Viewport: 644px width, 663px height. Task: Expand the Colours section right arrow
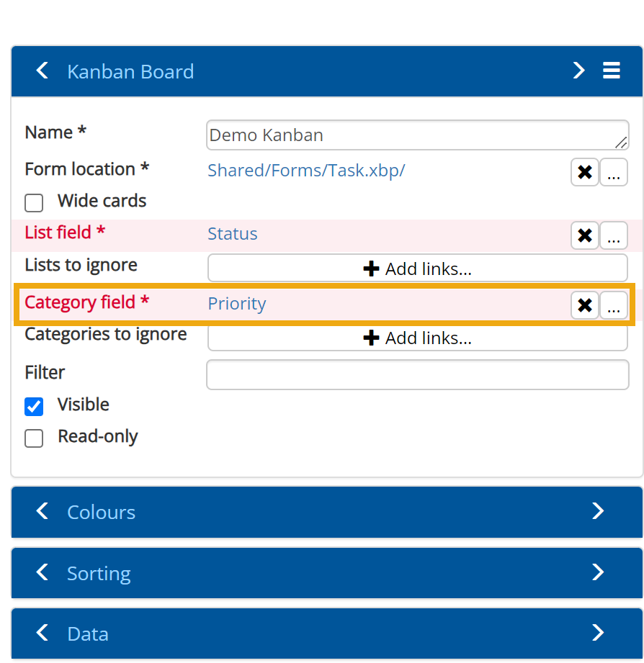point(597,511)
